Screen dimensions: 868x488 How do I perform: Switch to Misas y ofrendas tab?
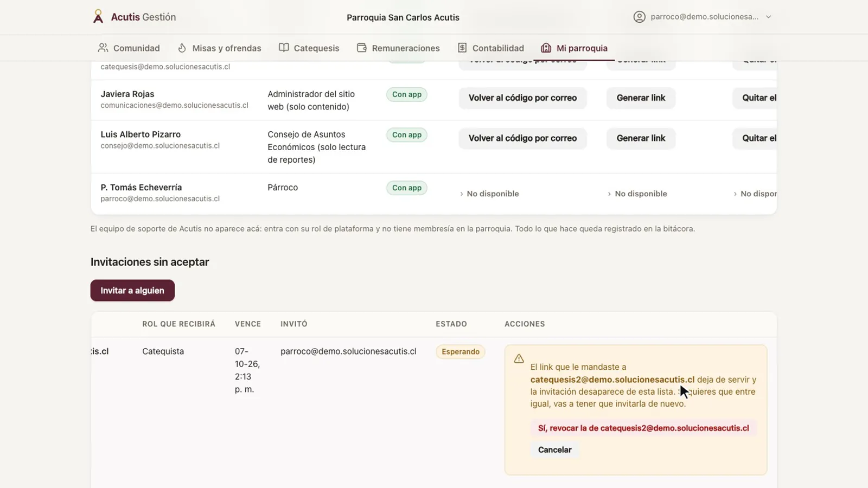[220, 48]
